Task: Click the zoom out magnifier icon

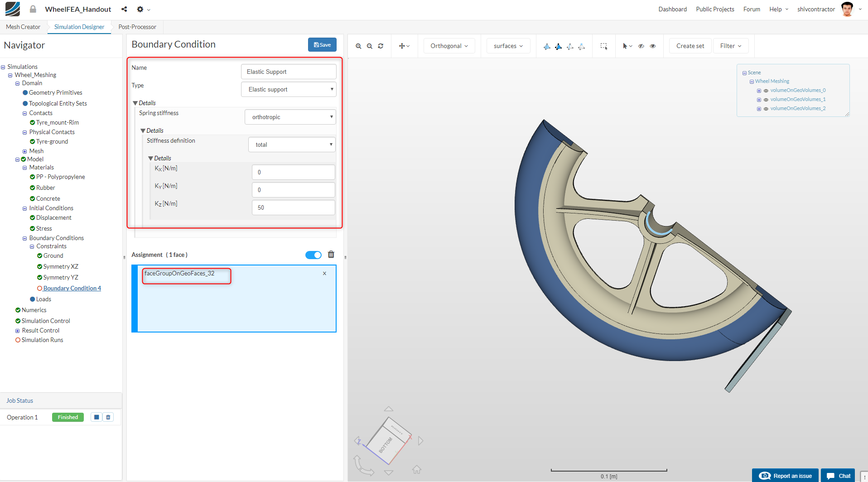Action: [370, 46]
